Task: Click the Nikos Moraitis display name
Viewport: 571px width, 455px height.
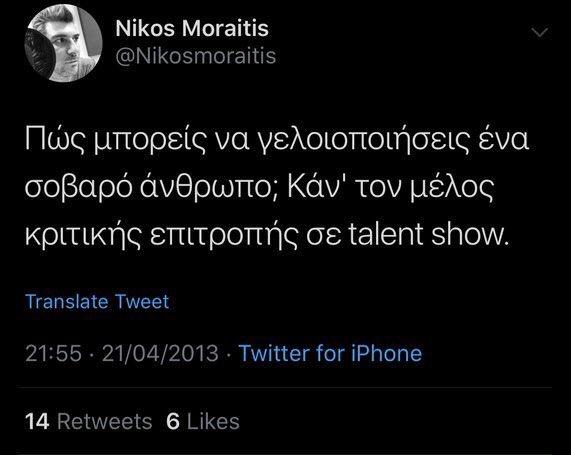Action: point(192,28)
